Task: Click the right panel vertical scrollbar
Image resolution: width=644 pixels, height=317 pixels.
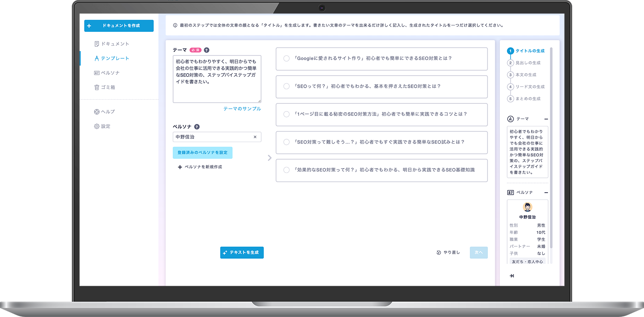Action: coord(551,148)
